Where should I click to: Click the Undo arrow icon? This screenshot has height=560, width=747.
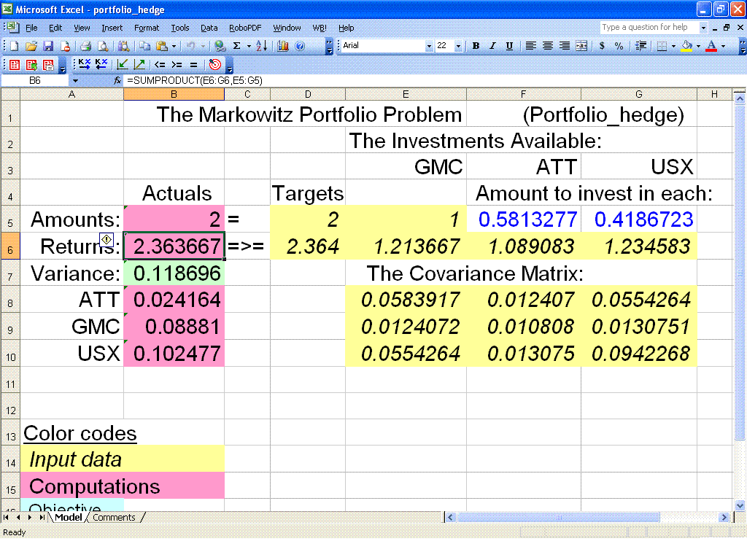tap(190, 46)
